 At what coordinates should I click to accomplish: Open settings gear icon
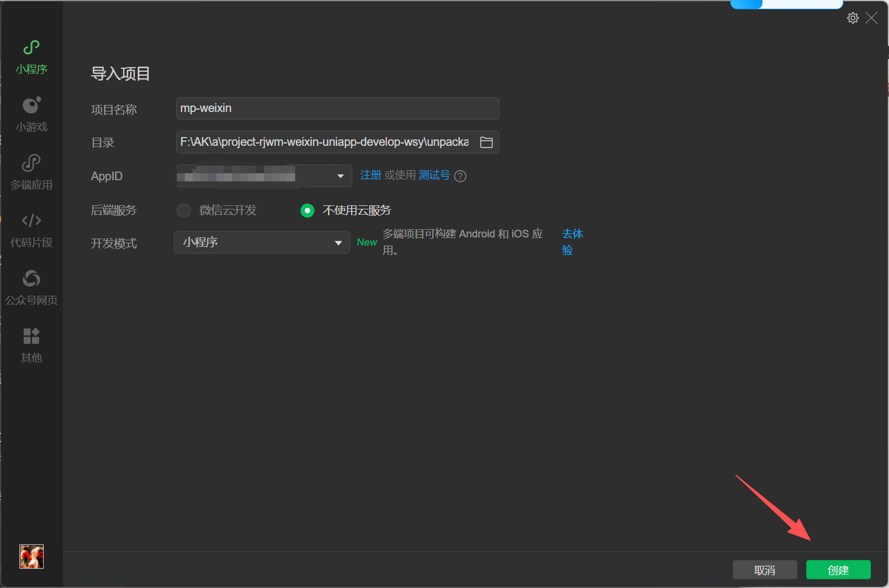point(853,18)
